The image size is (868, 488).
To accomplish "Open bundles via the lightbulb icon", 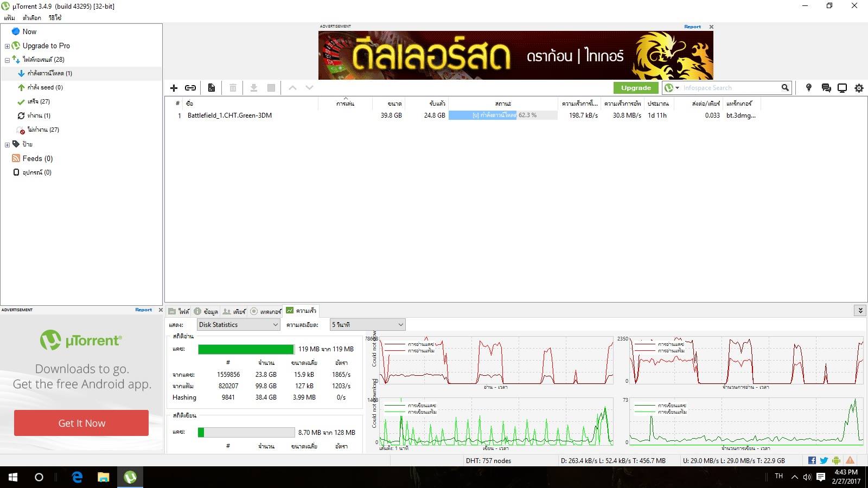I will click(x=809, y=88).
